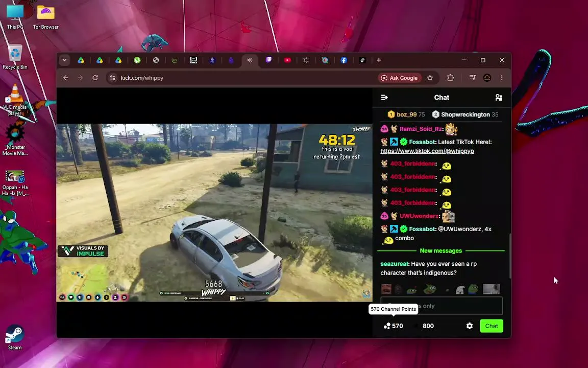Open Ramzi_Soid_Rz's profile from chat

[421, 129]
